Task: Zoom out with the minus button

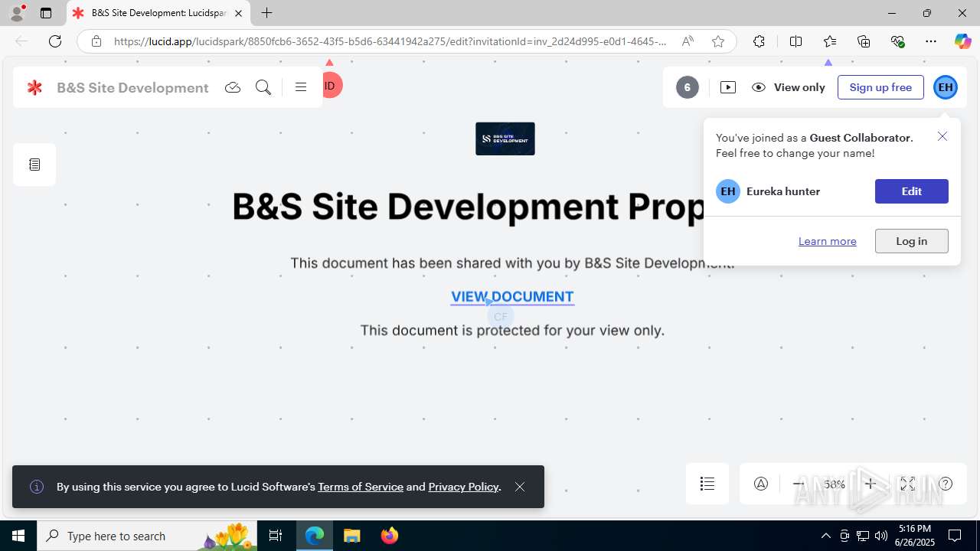Action: coord(799,484)
